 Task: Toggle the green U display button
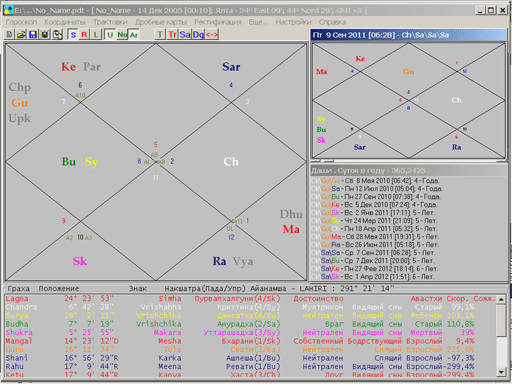coord(110,34)
